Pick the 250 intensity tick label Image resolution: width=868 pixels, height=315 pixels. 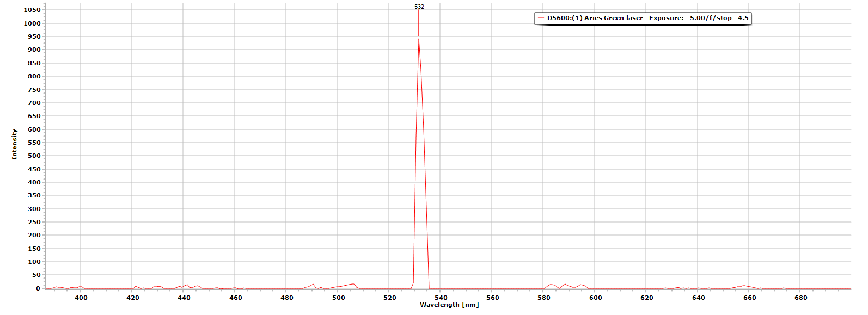pyautogui.click(x=34, y=222)
